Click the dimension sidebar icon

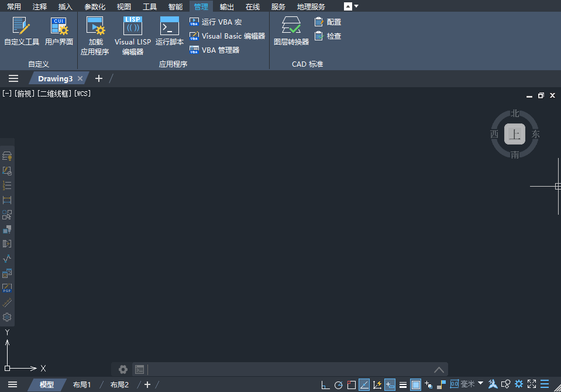7,200
